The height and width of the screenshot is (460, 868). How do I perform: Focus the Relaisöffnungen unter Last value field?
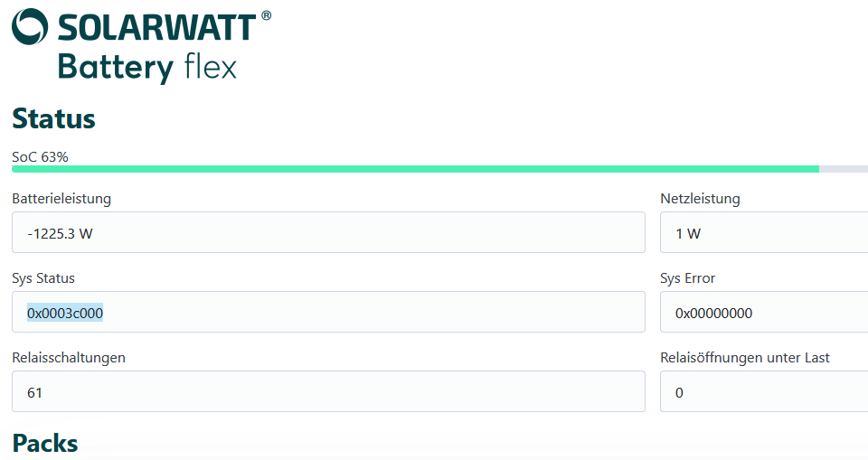point(764,392)
